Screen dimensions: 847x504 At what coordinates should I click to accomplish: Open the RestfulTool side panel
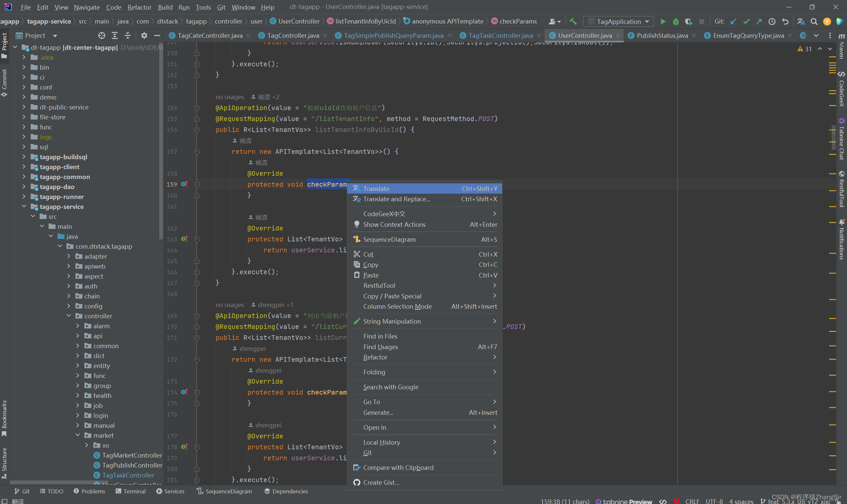click(841, 189)
